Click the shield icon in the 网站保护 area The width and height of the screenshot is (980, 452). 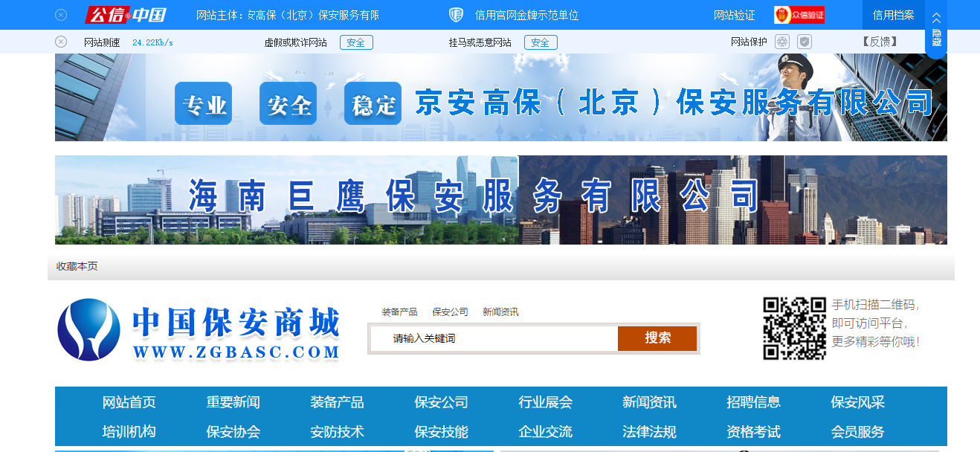(804, 42)
